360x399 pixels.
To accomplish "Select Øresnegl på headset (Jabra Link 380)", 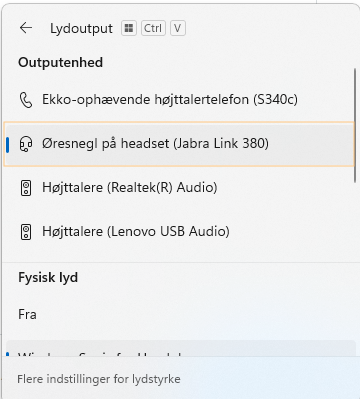I will click(179, 144).
